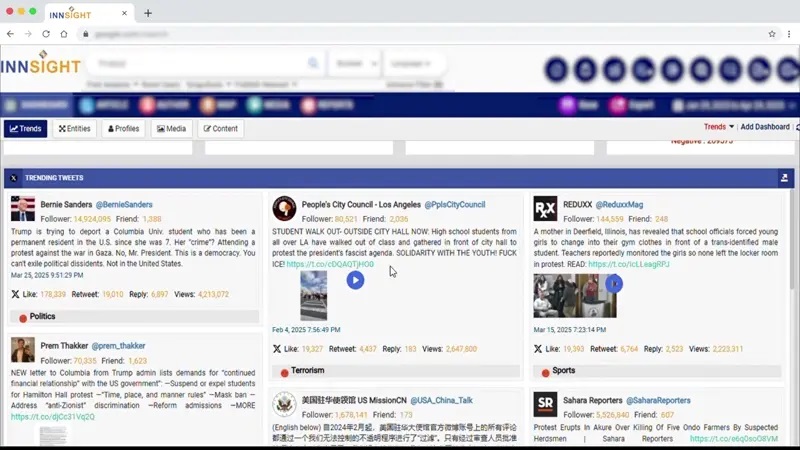Click the export icon in Trending Tweets header
Screen dimensions: 800x450
(784, 178)
